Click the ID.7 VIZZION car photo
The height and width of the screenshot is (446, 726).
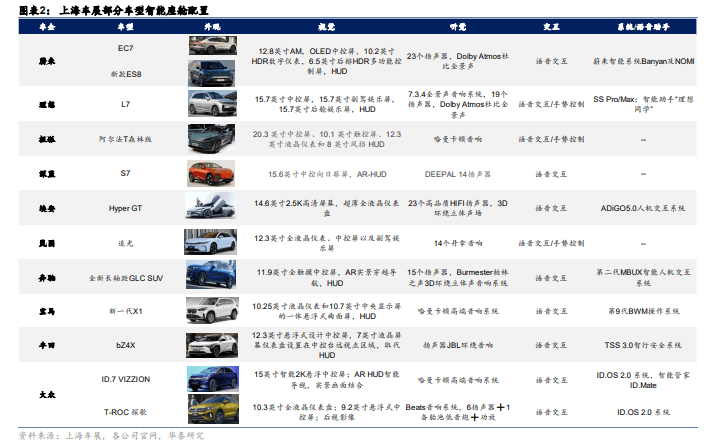click(213, 378)
